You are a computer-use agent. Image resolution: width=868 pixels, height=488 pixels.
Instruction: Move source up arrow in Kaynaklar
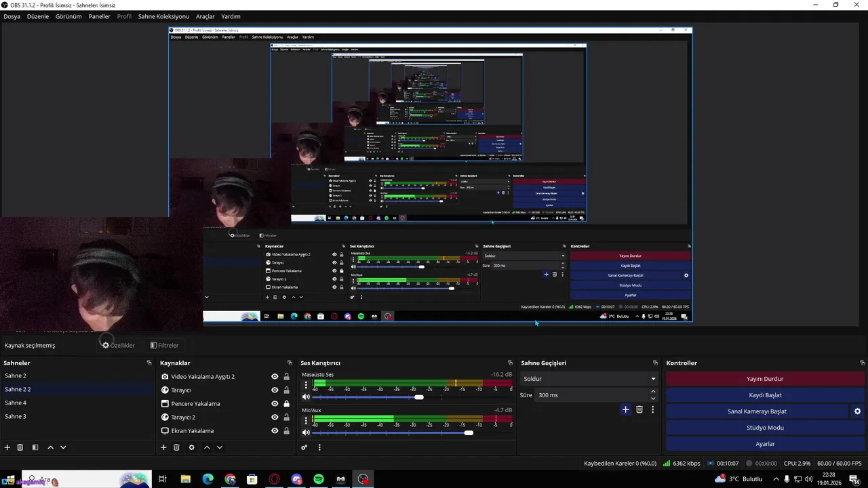click(x=207, y=447)
